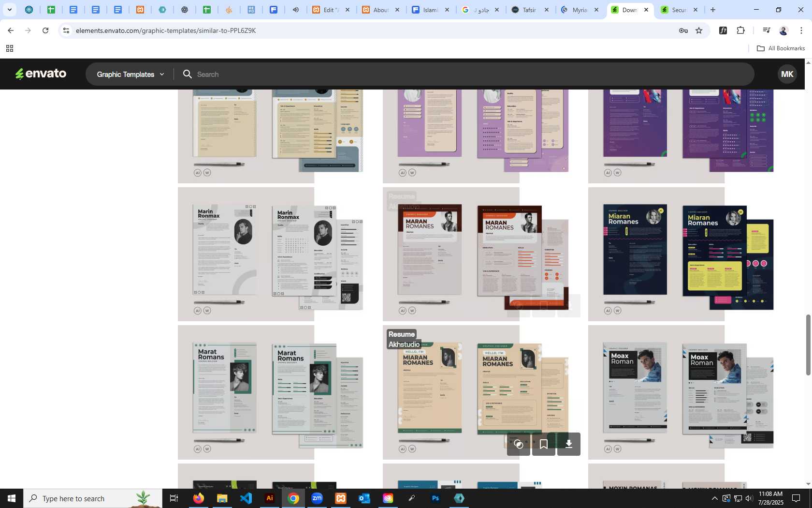
Task: Open the All Bookmarks folder
Action: pyautogui.click(x=781, y=48)
